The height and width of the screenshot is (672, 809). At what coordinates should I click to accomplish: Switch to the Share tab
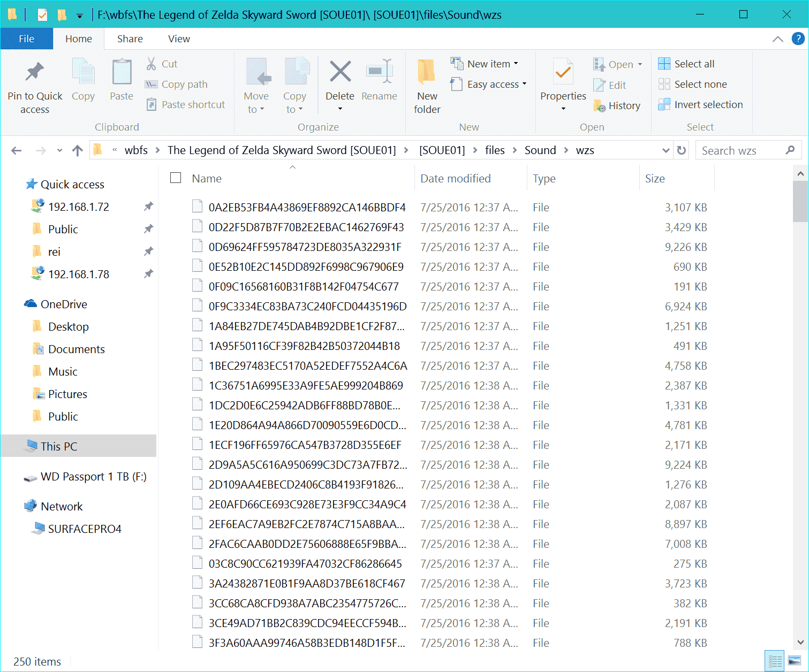[130, 39]
